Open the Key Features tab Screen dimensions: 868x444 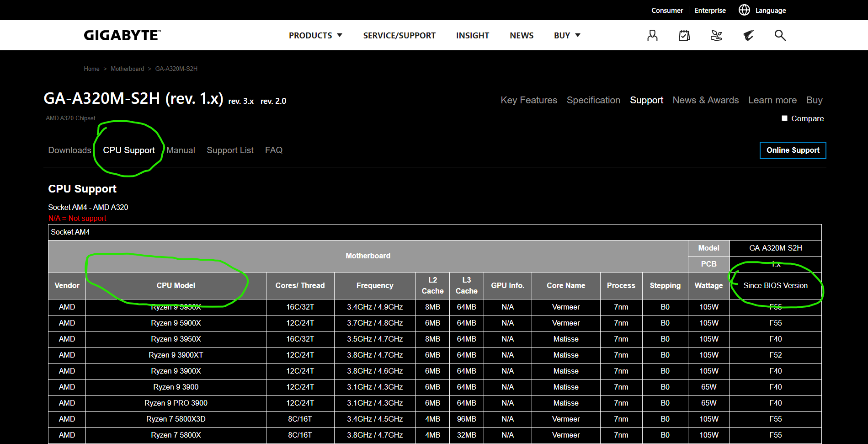click(x=529, y=100)
